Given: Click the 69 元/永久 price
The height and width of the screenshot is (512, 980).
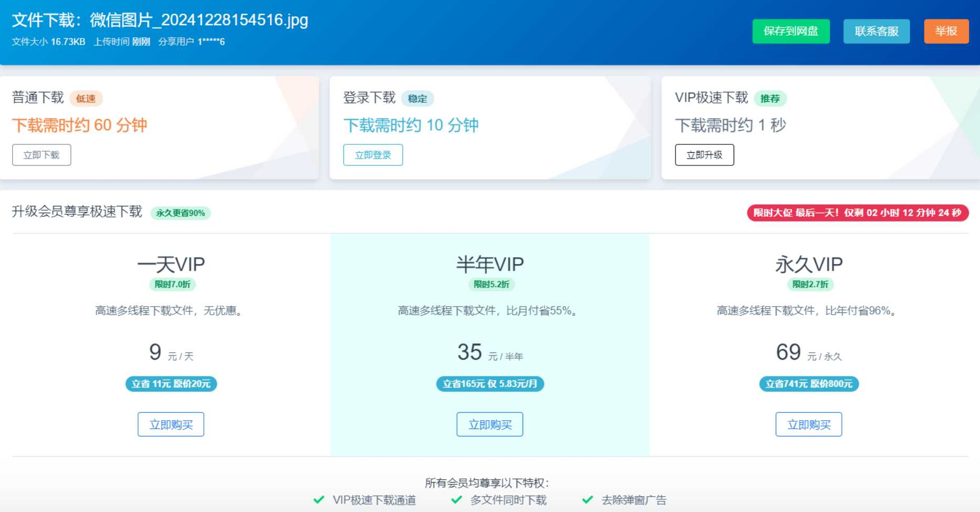Looking at the screenshot, I should click(809, 352).
